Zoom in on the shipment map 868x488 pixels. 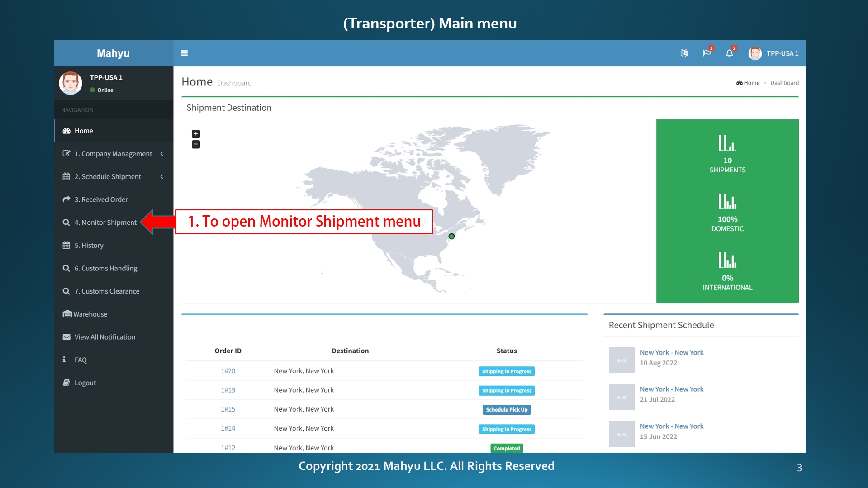pyautogui.click(x=196, y=134)
